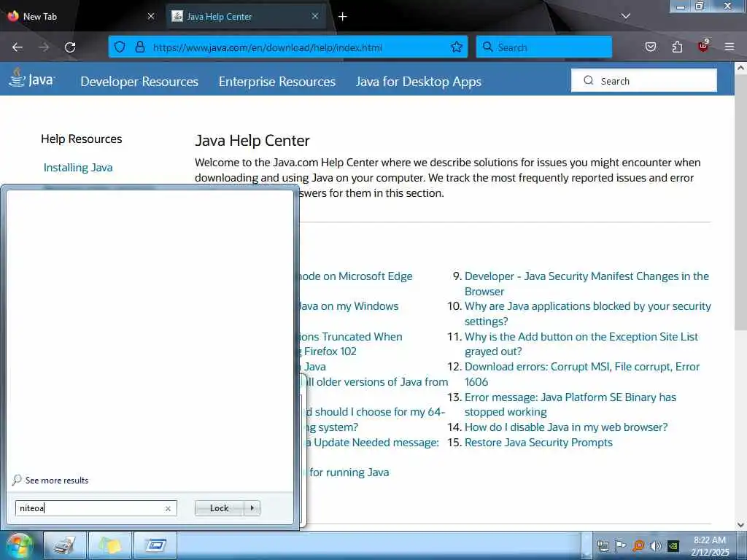Viewport: 747px width, 560px height.
Task: Go back with the browser back arrow
Action: tap(18, 47)
